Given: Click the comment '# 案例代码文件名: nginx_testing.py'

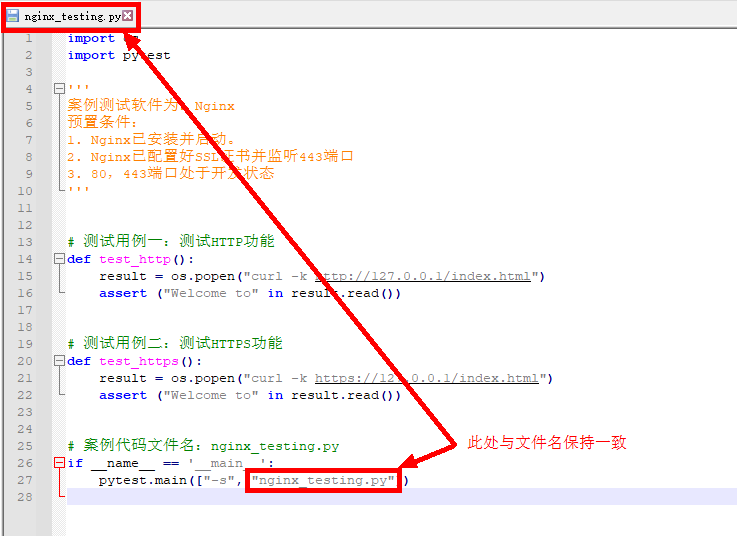Looking at the screenshot, I should coord(203,445).
